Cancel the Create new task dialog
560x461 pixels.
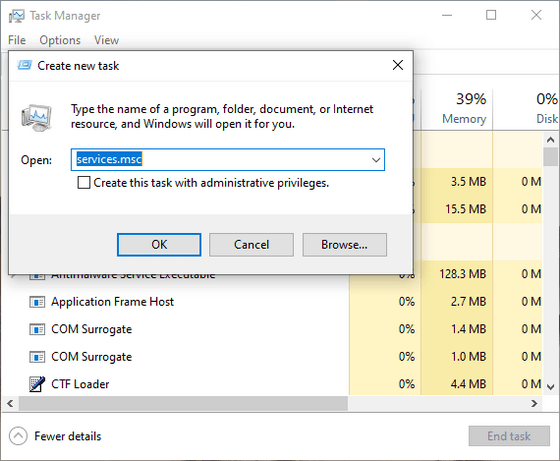[x=251, y=245]
